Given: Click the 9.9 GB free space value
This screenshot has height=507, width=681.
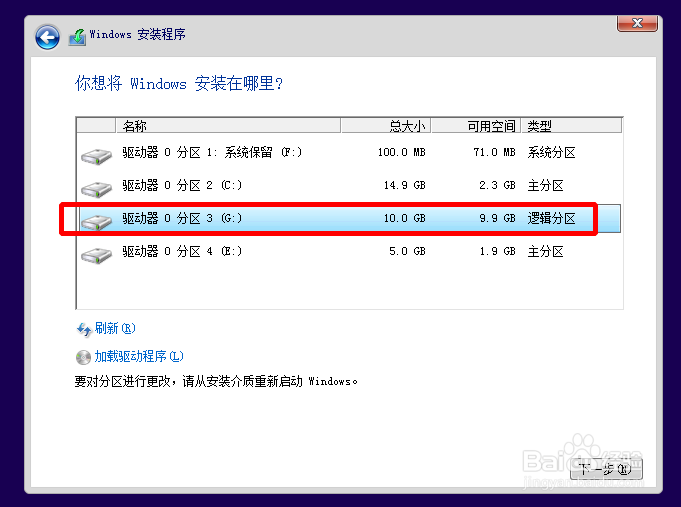Looking at the screenshot, I should (497, 218).
